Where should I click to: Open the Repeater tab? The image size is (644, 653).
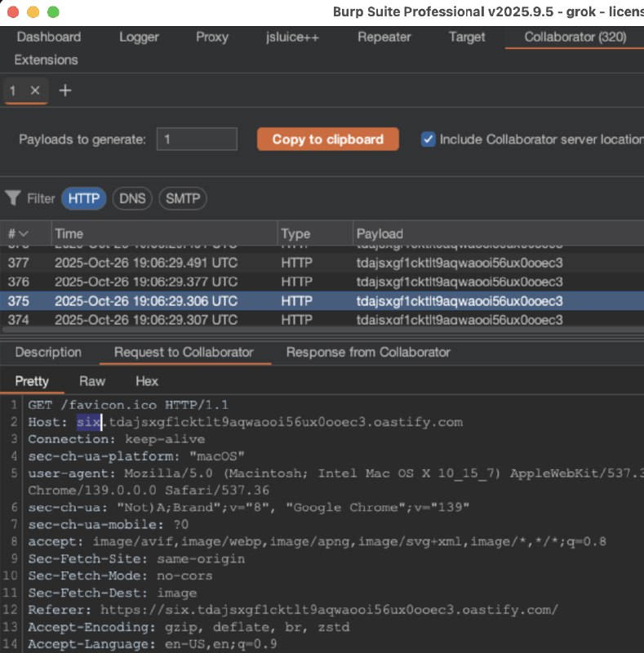(384, 37)
